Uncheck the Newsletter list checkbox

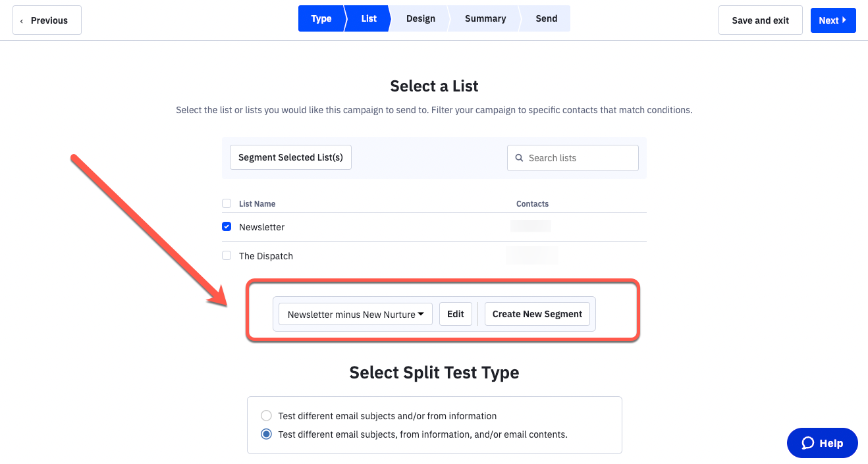tap(227, 226)
